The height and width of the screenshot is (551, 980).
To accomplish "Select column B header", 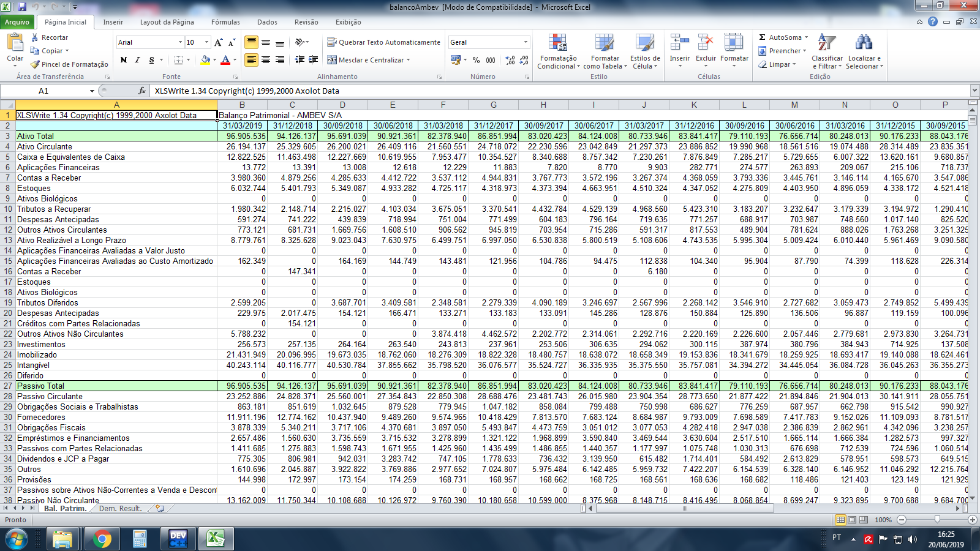I will 243,105.
